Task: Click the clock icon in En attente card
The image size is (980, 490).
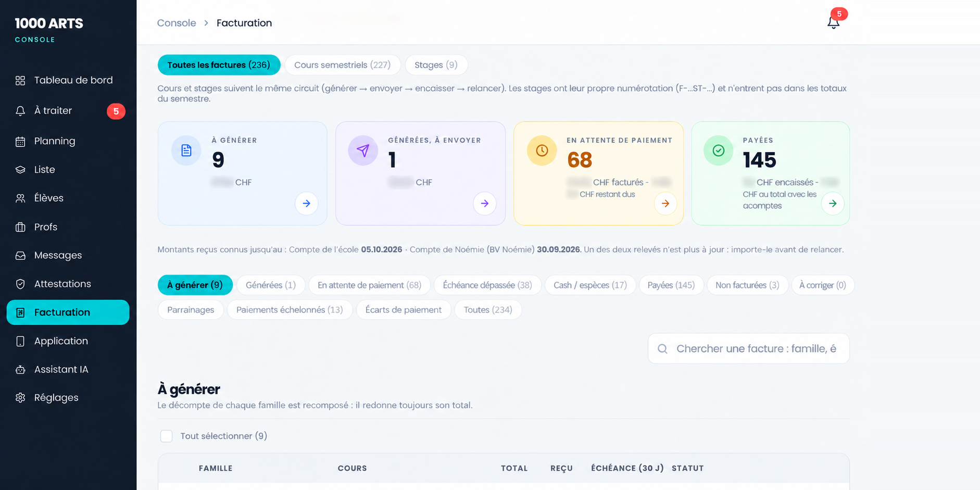Action: [542, 150]
